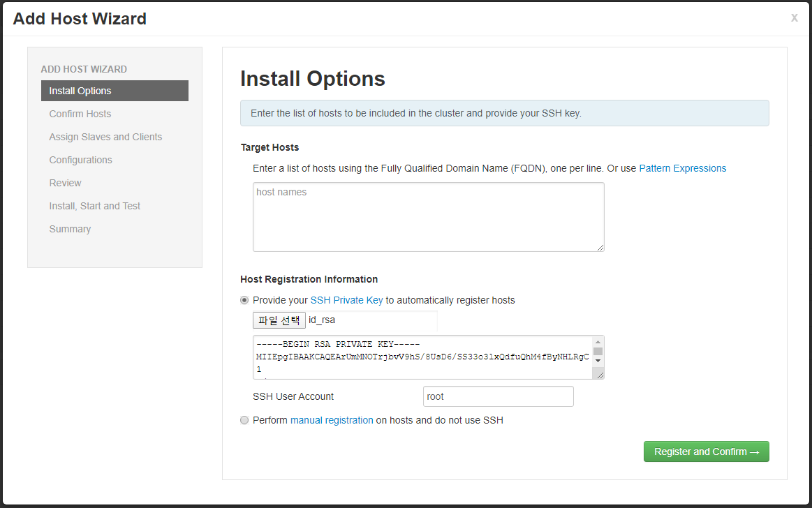Select the Confirm Hosts step
Image resolution: width=812 pixels, height=508 pixels.
[79, 113]
